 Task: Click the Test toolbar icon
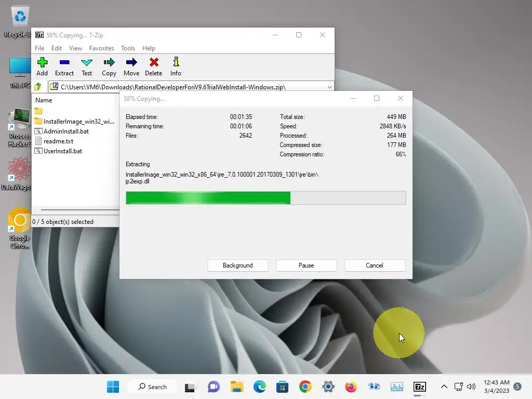87,66
